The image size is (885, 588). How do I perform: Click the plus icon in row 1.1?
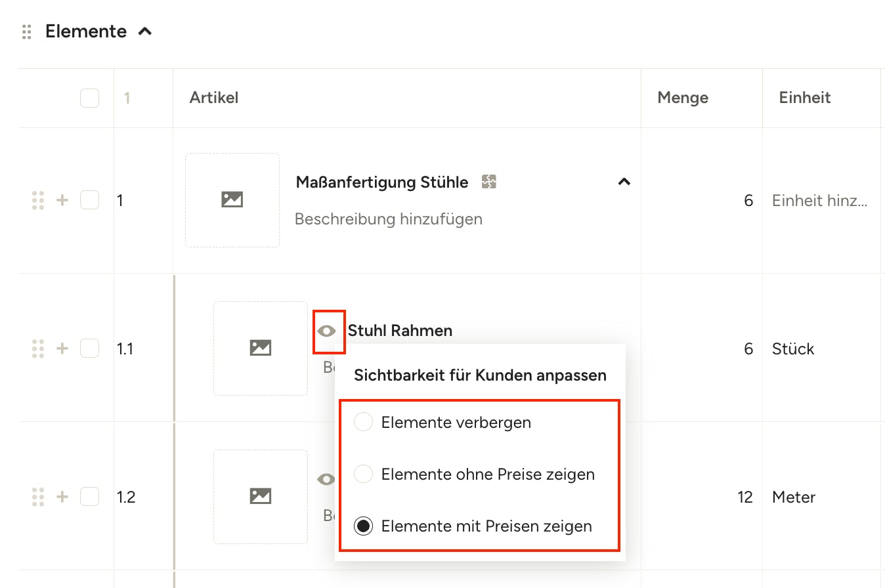(62, 348)
